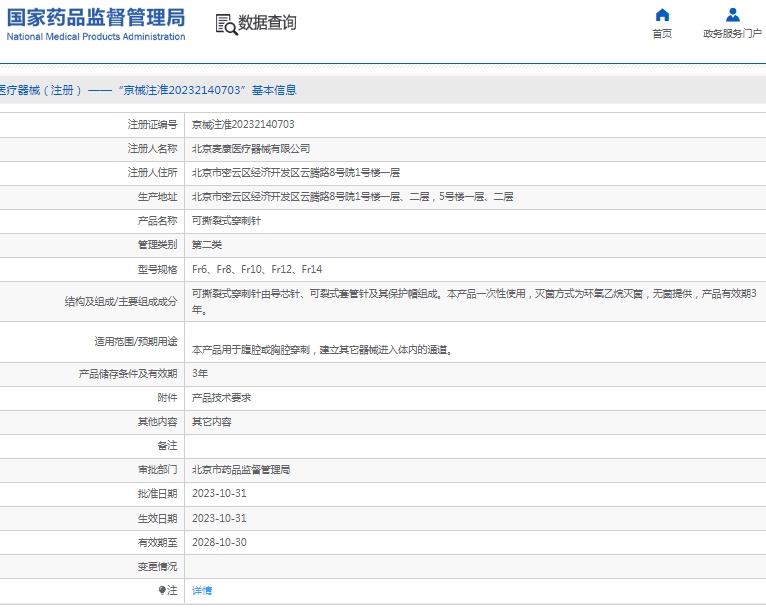Viewport: 766px width, 610px height.
Task: Click the 结构及组成/主要组成成分 label
Action: tap(121, 301)
